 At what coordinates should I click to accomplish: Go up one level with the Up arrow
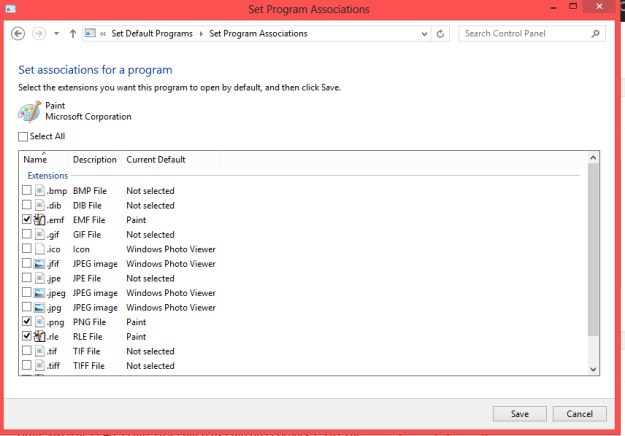click(73, 34)
